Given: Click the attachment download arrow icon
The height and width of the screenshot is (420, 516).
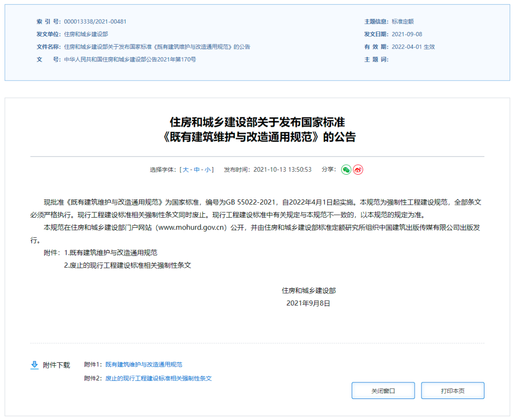Looking at the screenshot, I should [x=34, y=365].
